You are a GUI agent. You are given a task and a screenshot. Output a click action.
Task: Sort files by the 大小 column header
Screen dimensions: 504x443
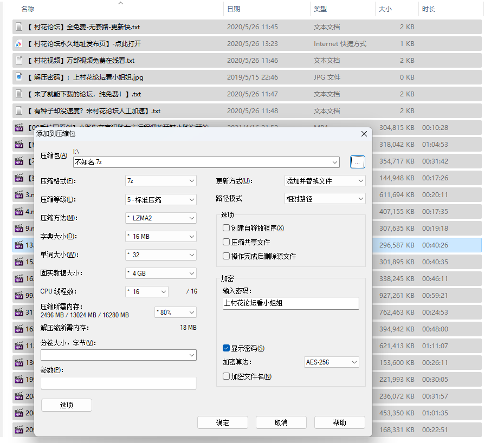[385, 9]
